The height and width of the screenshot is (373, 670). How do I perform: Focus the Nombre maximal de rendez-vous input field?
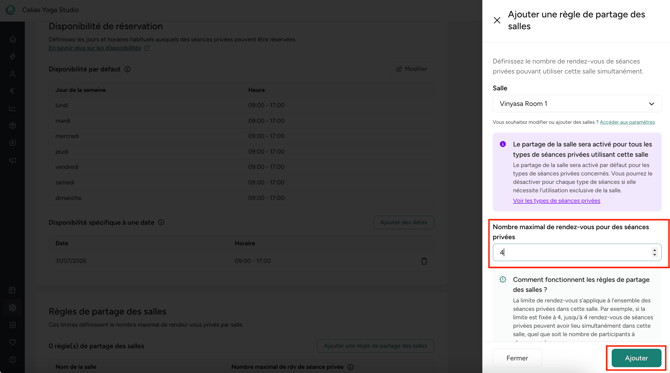pos(577,253)
